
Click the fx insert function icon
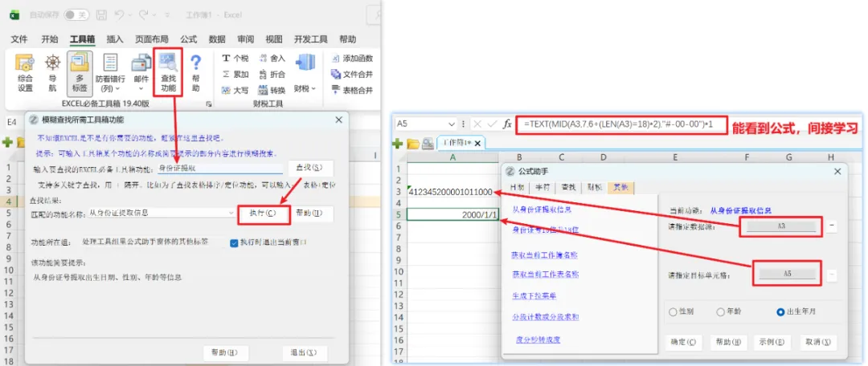[x=507, y=124]
